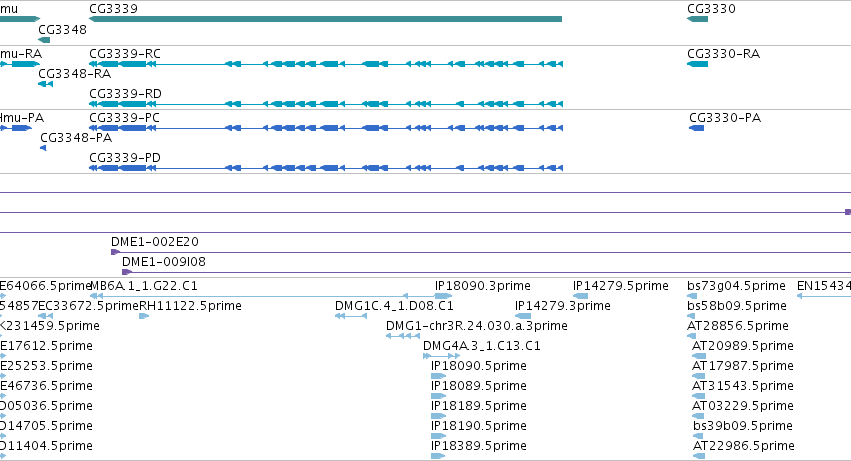Image resolution: width=851 pixels, height=461 pixels.
Task: Select the purple DME1-009I08 start glyph
Action: (126, 272)
